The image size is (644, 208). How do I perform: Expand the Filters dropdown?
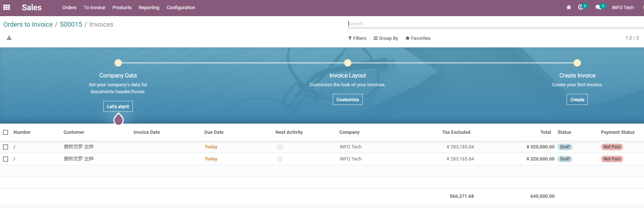357,38
